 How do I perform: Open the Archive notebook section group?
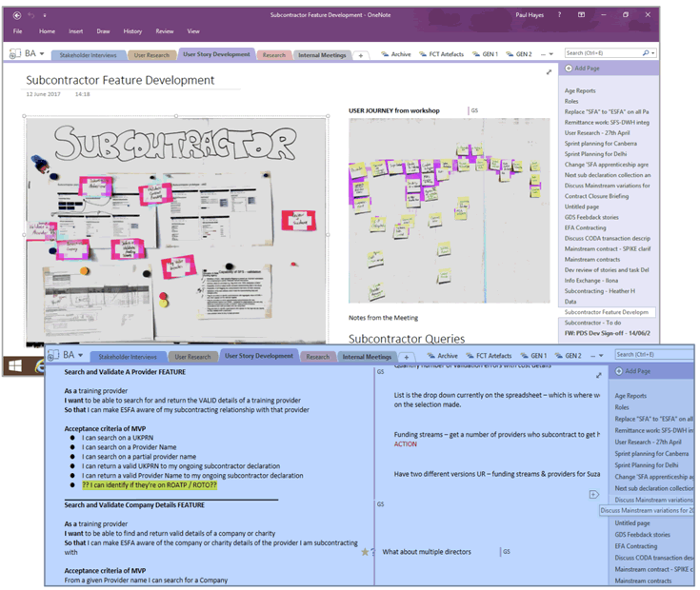coord(396,54)
